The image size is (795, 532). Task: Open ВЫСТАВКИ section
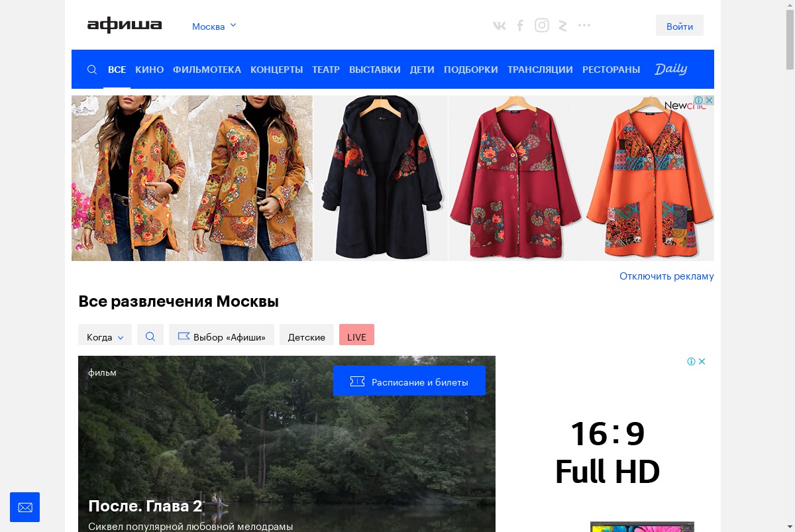(375, 70)
